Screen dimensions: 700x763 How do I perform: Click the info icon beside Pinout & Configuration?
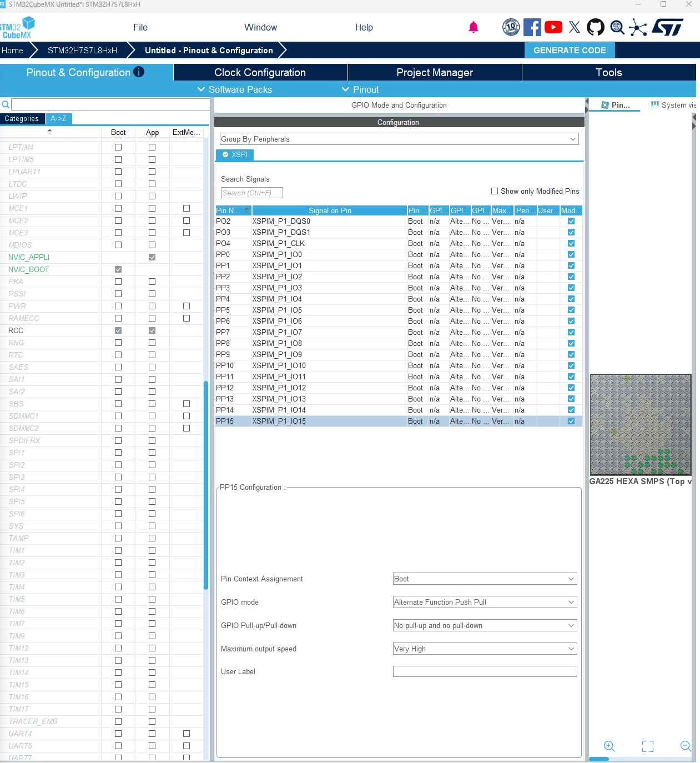(139, 72)
